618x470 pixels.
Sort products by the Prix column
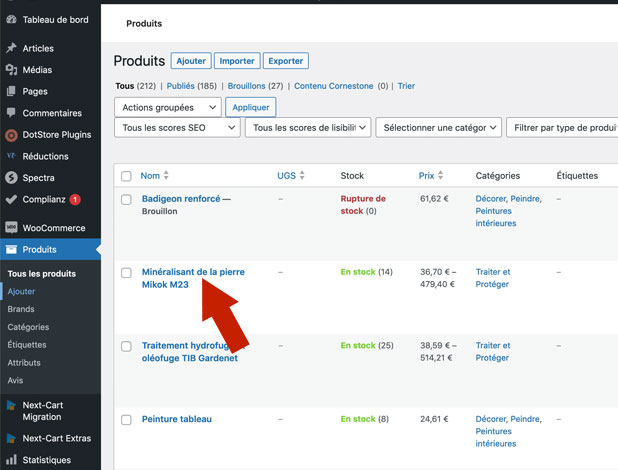coord(426,176)
